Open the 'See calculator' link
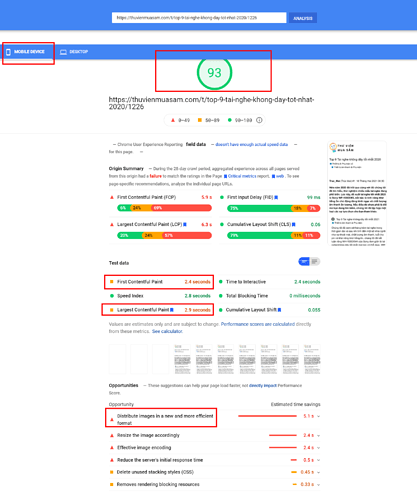The height and width of the screenshot is (500, 417). pos(167,331)
